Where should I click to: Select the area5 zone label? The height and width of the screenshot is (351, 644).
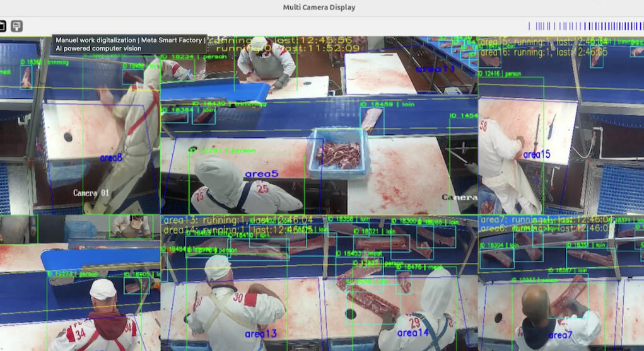click(x=261, y=174)
